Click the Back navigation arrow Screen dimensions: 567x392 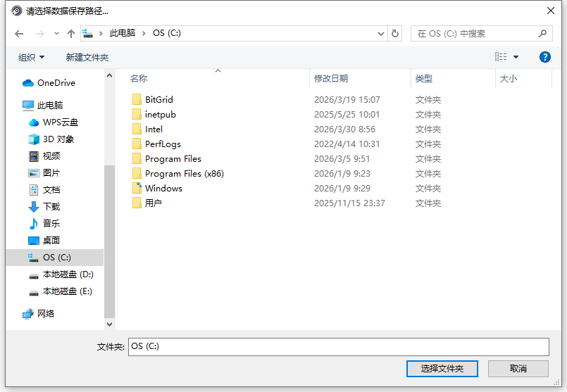[19, 34]
